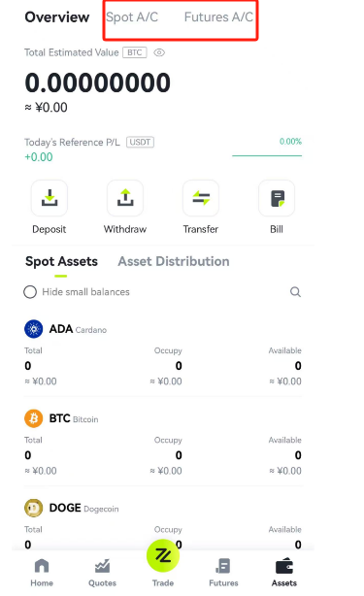Change BTC unit for total estimated value

(x=135, y=52)
